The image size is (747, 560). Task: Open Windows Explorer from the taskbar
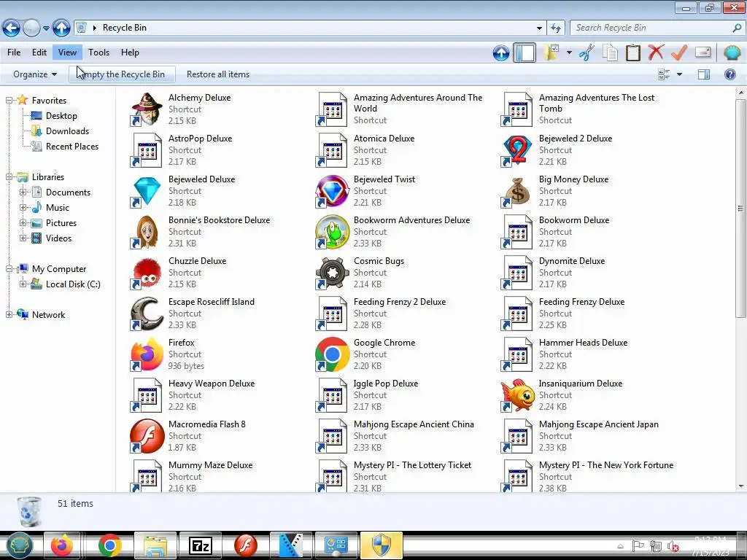click(155, 545)
